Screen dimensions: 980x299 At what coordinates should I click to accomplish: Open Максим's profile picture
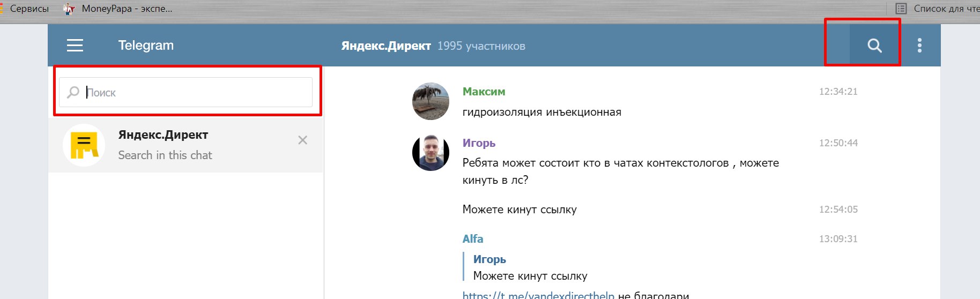430,101
